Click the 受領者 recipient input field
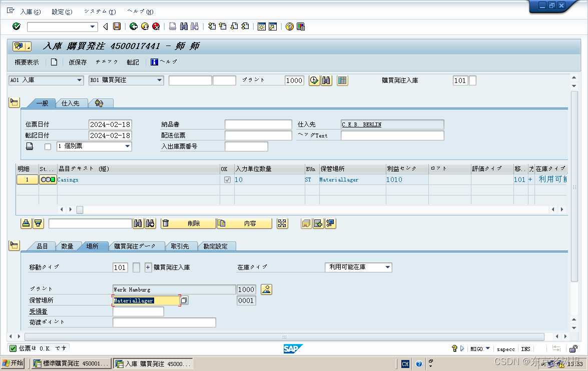588x371 pixels. (x=139, y=311)
